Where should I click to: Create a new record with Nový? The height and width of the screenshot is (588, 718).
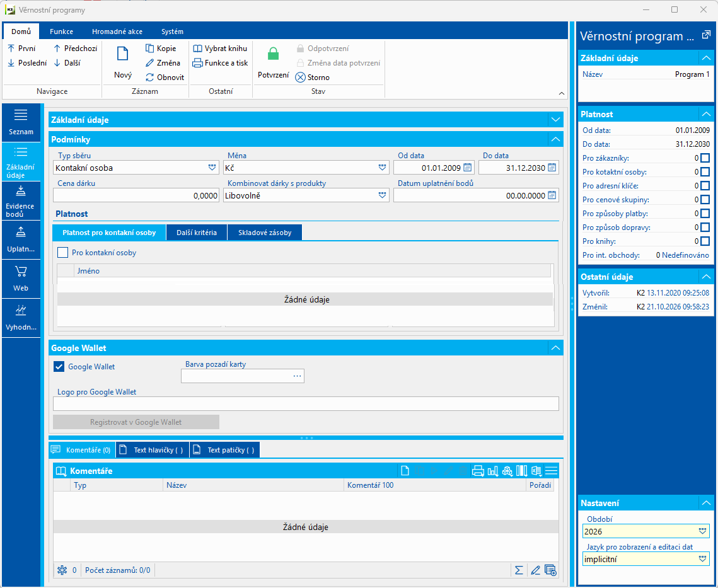pyautogui.click(x=123, y=62)
